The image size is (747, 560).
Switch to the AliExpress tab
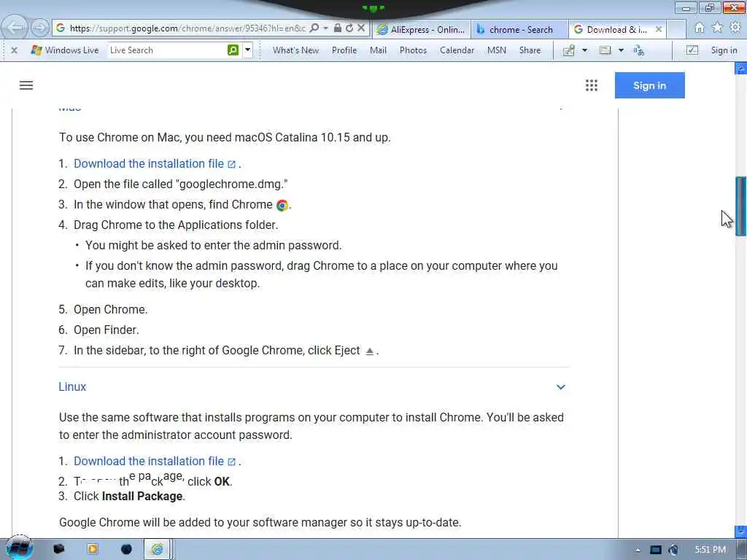[x=421, y=29]
